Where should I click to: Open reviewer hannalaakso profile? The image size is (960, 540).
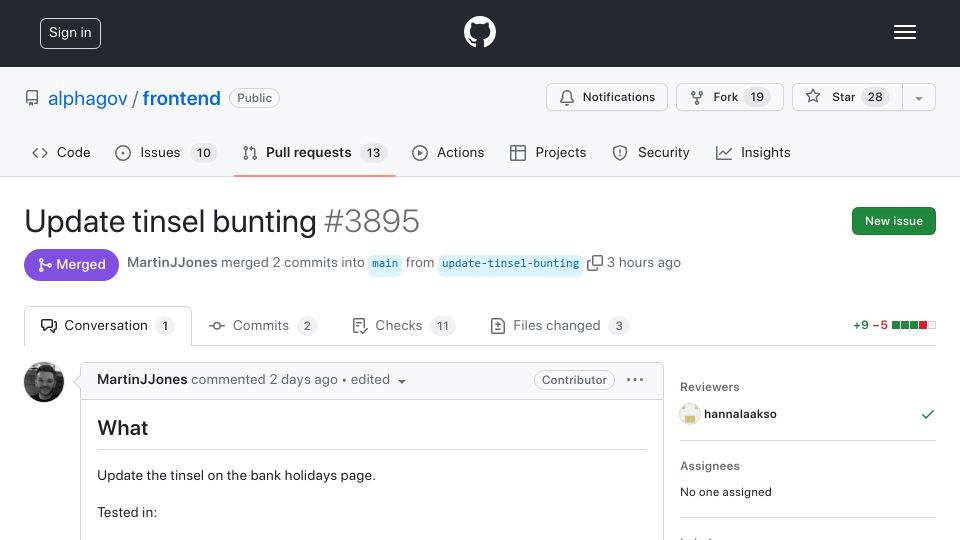740,414
